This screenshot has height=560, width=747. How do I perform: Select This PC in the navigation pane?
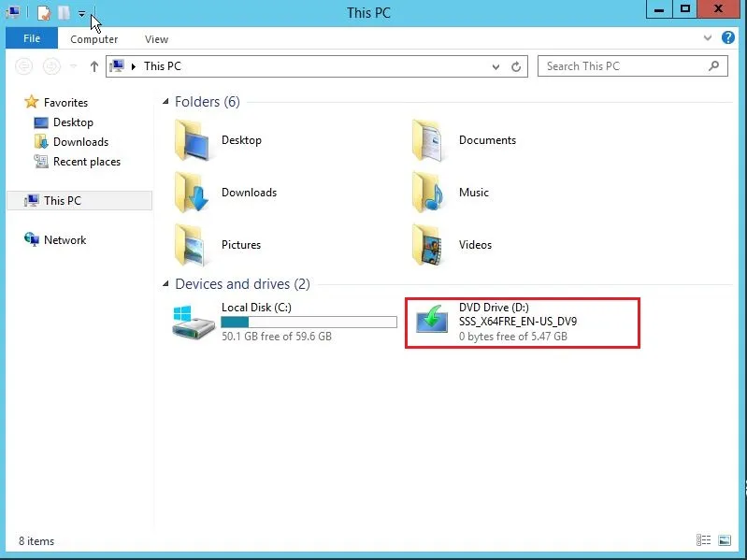point(79,200)
